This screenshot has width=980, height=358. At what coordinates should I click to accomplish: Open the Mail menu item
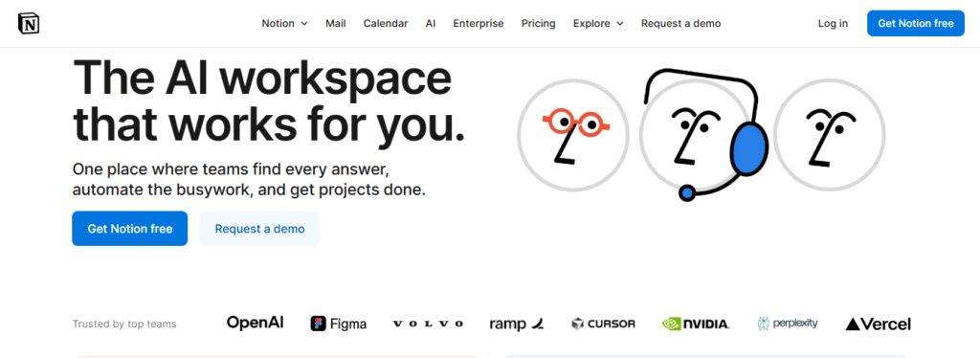[336, 23]
